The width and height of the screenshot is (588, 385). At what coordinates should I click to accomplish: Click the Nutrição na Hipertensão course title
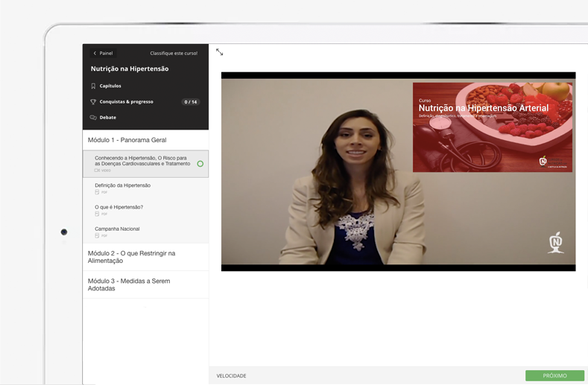point(130,69)
